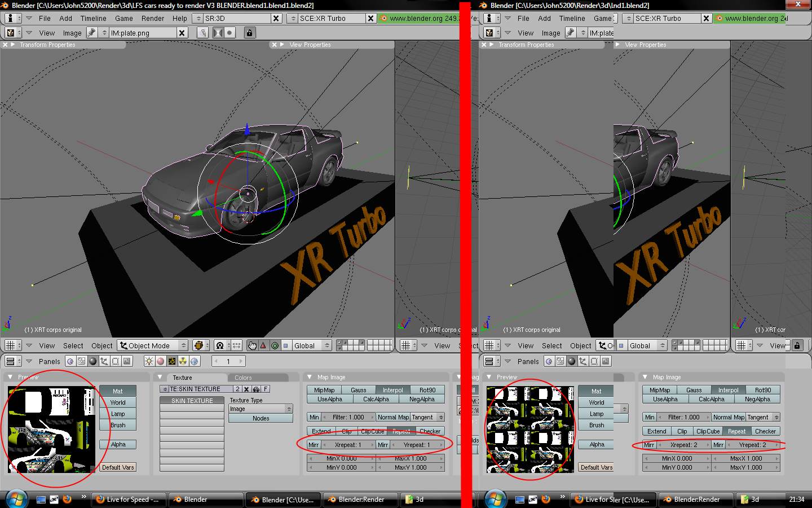Click World preview button in left window
Viewport: 812px width, 508px height.
(x=118, y=402)
